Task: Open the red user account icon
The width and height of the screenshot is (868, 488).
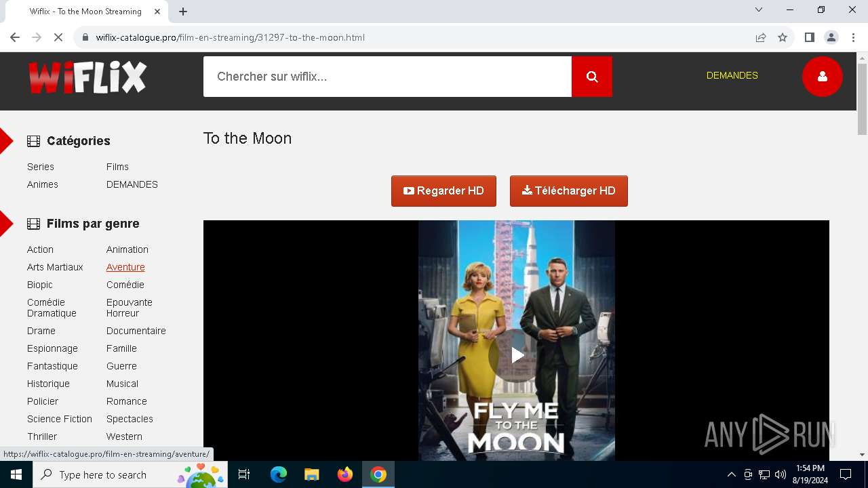Action: tap(822, 77)
